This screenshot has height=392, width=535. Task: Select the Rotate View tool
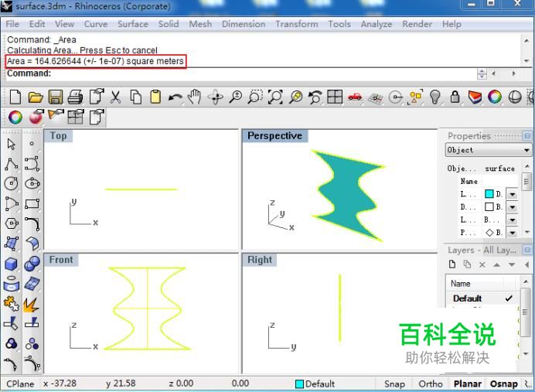coord(216,97)
